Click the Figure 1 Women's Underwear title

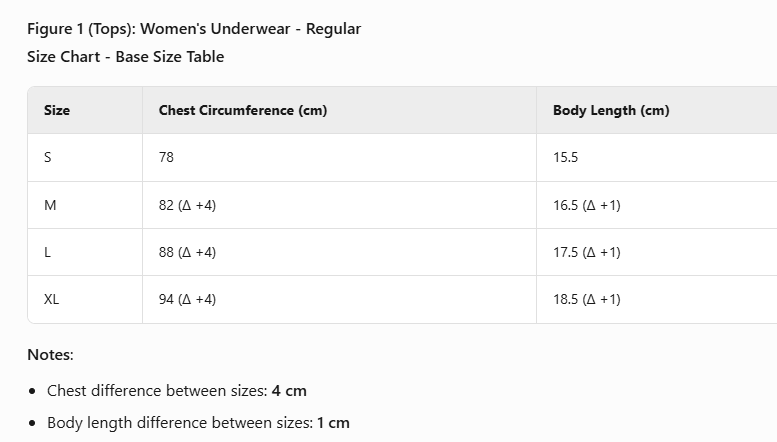tap(194, 29)
